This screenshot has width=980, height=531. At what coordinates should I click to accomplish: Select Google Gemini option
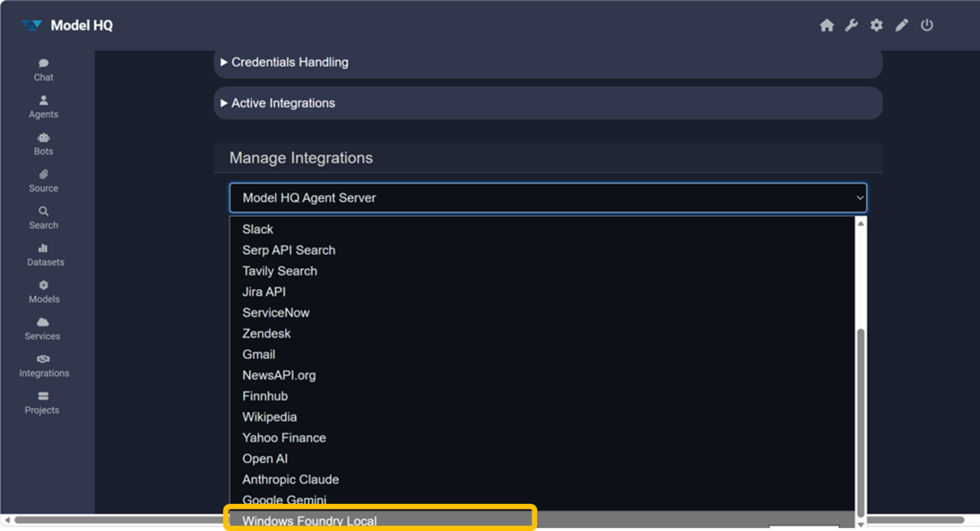[542, 500]
